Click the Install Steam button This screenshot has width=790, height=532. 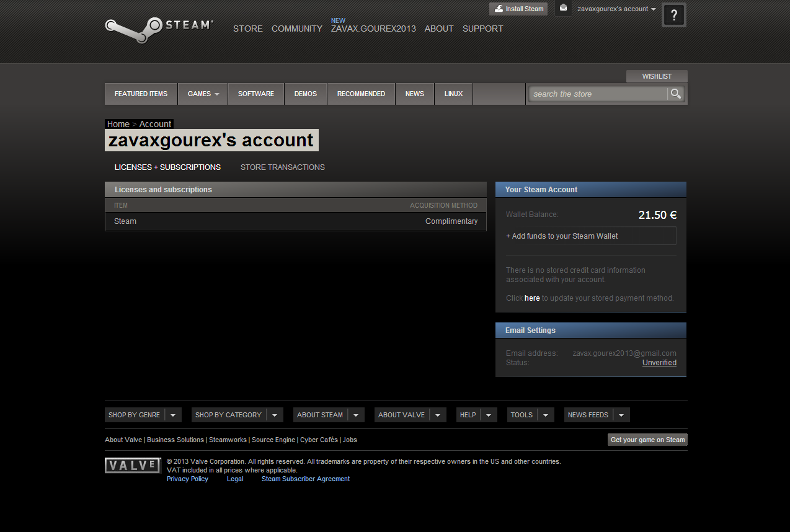point(518,9)
